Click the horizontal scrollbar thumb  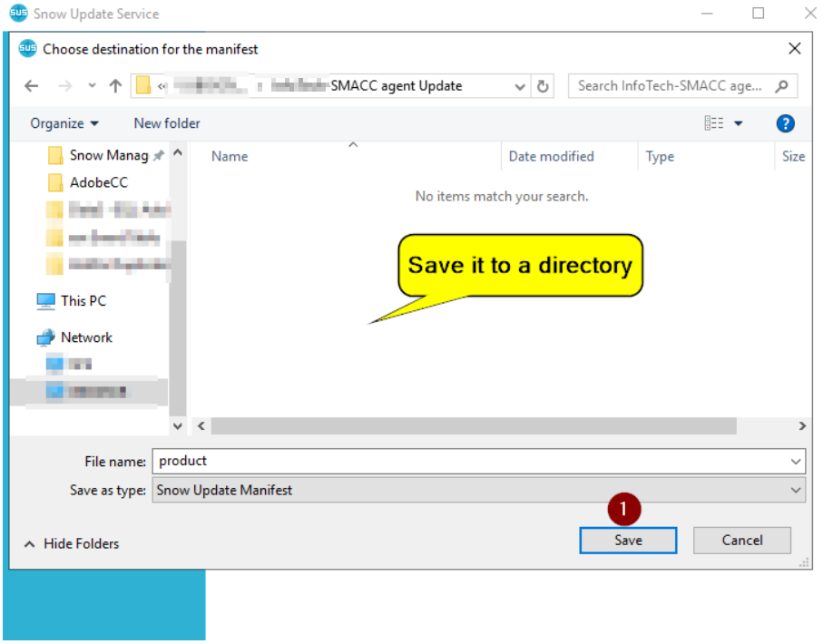pyautogui.click(x=474, y=426)
